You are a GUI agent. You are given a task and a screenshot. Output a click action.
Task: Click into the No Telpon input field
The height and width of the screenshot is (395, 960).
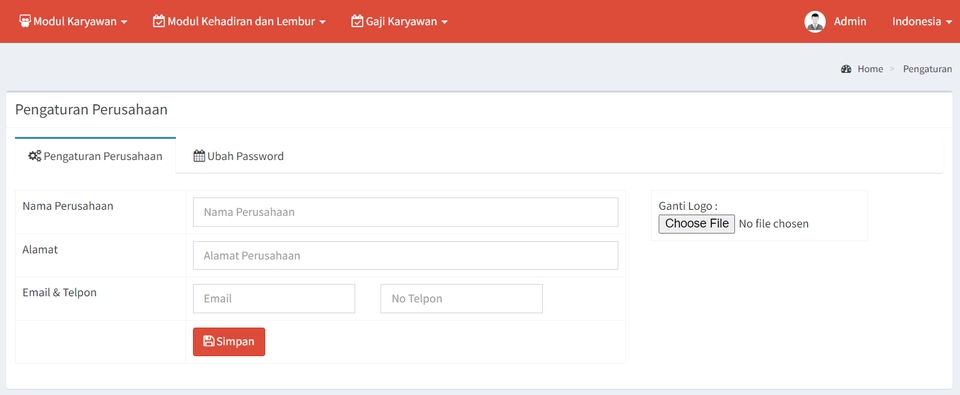pyautogui.click(x=461, y=299)
